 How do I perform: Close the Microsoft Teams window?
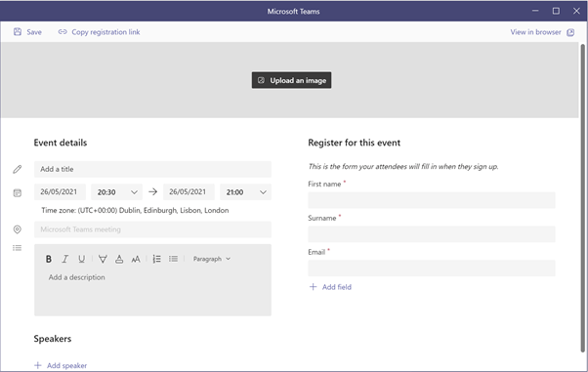576,11
